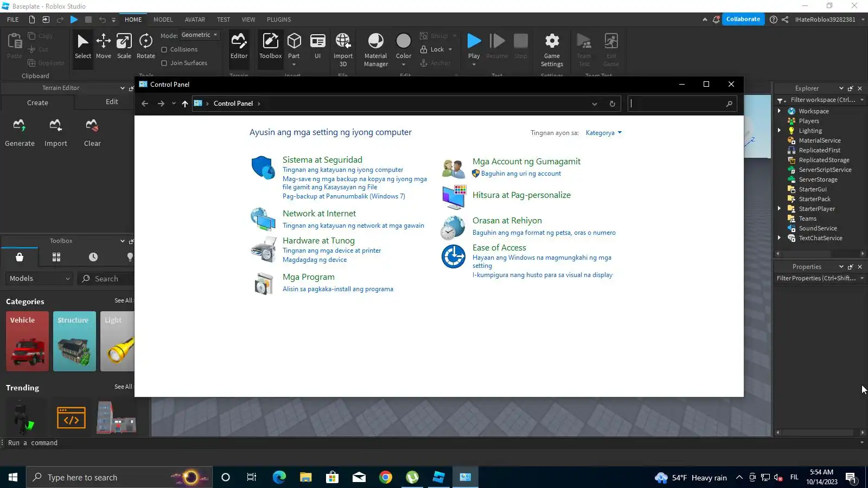
Task: Open the Mga Program link
Action: click(x=309, y=277)
